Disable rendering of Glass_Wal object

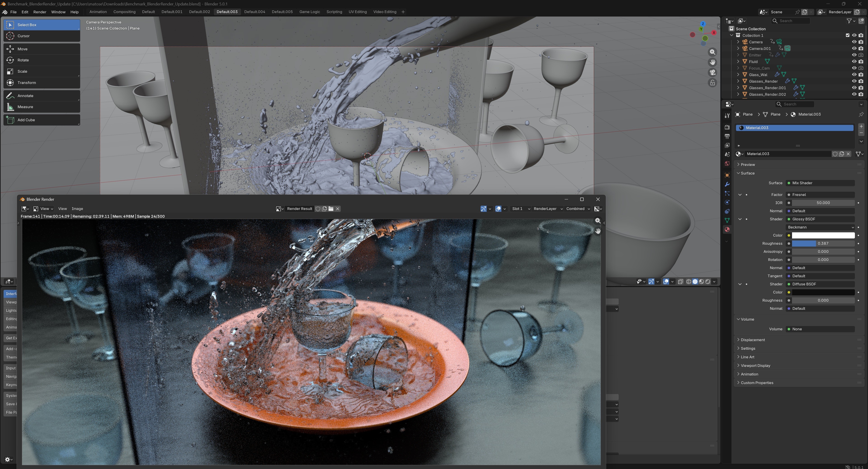point(861,75)
